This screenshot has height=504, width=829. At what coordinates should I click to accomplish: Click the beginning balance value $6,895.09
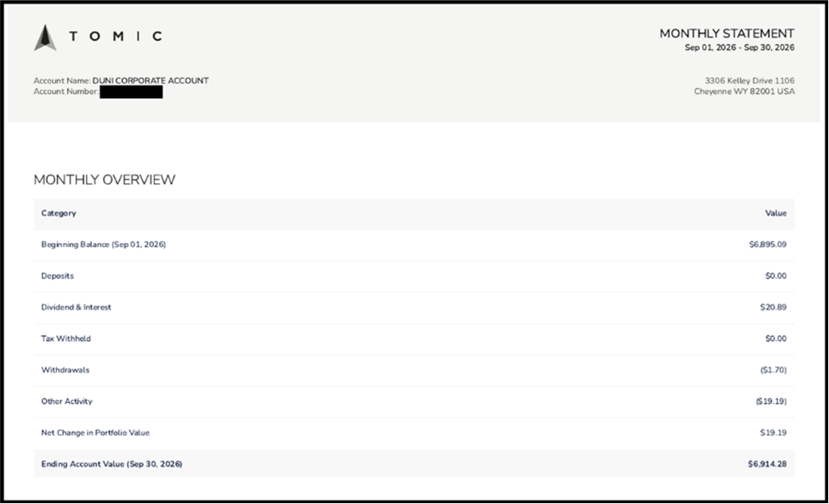[x=768, y=245]
